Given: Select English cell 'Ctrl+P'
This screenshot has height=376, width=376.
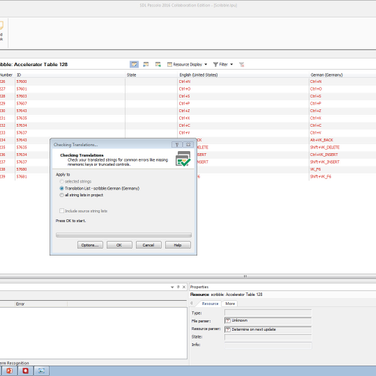Looking at the screenshot, I should [244, 103].
